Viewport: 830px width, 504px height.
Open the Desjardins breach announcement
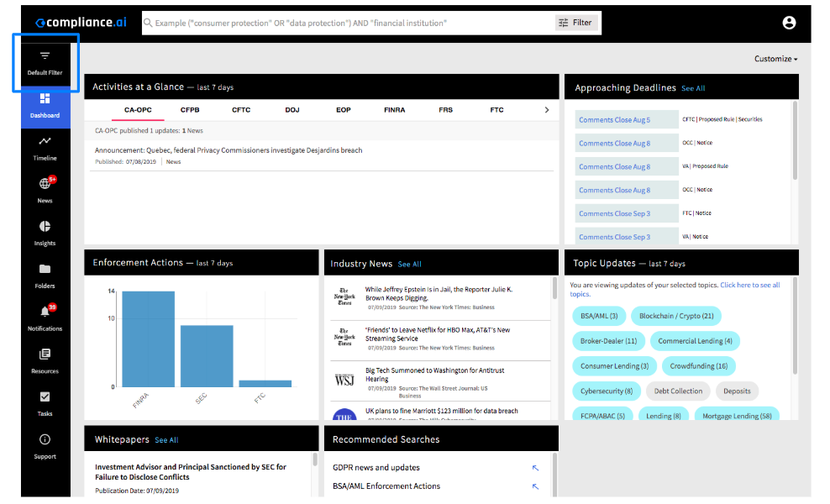tap(229, 150)
